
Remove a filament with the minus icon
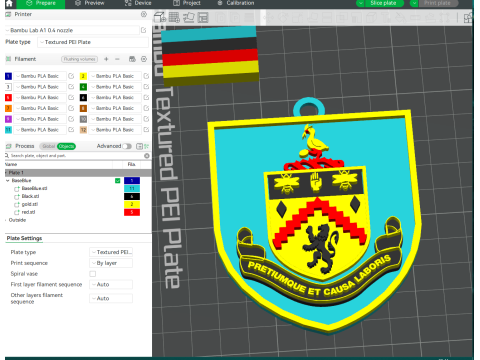point(117,59)
